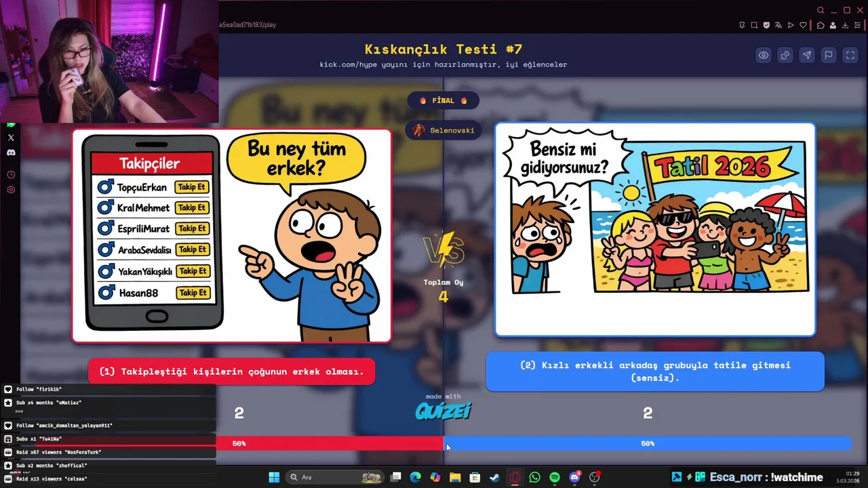Image resolution: width=868 pixels, height=488 pixels.
Task: Click the Follow "firikik" alert row
Action: coord(108,389)
